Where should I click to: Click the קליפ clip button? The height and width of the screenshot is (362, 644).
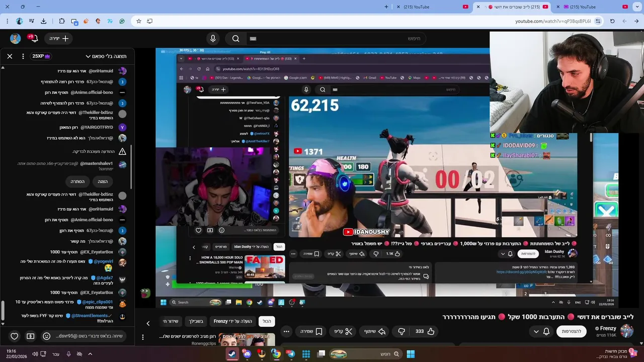coord(343,331)
